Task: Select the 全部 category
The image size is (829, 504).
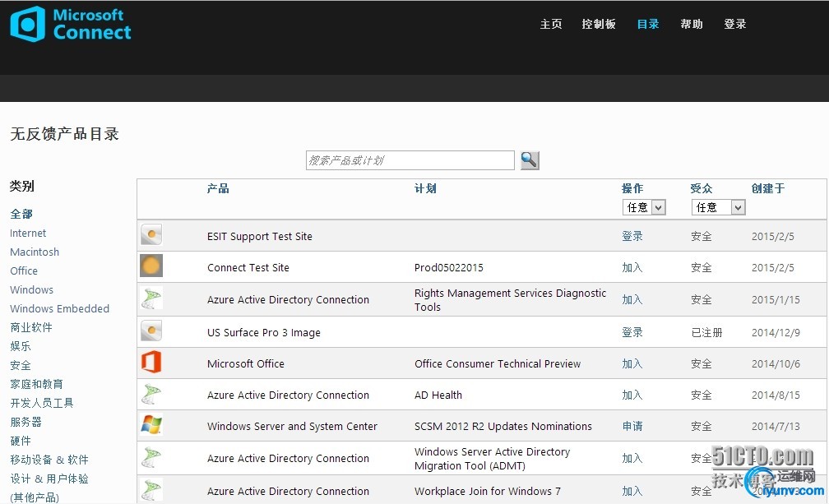Action: click(21, 214)
